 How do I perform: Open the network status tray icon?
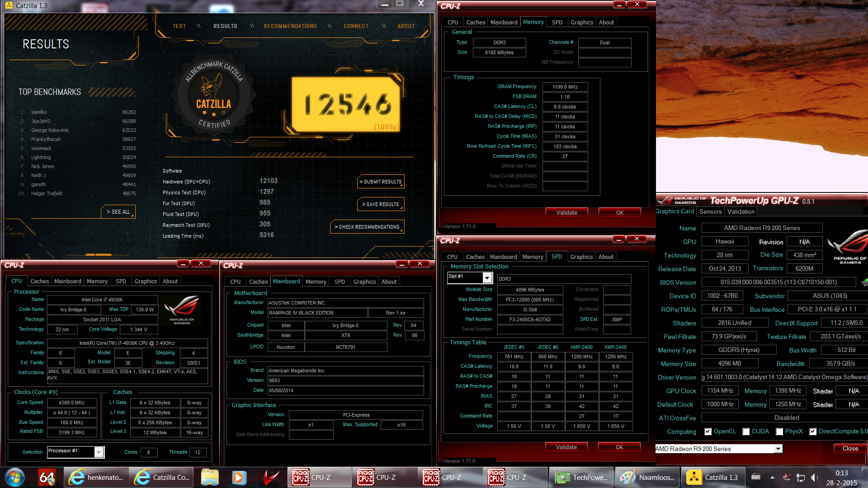point(801,477)
